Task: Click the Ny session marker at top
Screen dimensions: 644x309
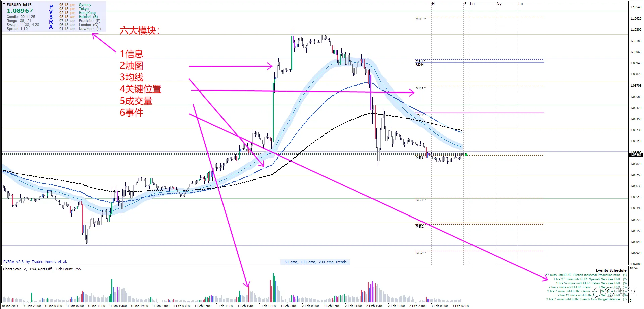Action: [499, 4]
